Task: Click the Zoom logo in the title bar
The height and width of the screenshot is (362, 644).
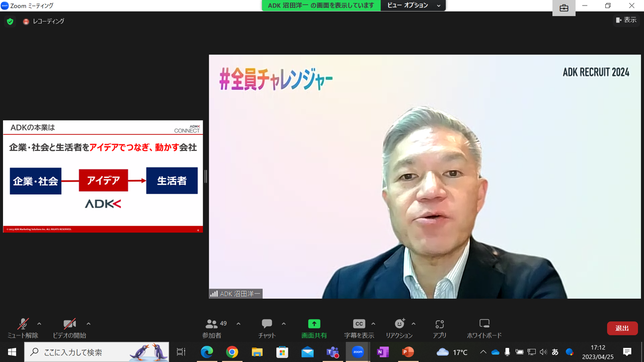Action: [5, 6]
